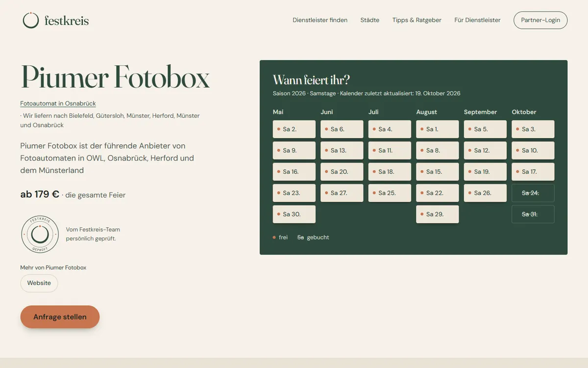The image size is (588, 368).
Task: Open Tipps & Ratgeber page
Action: tap(417, 20)
